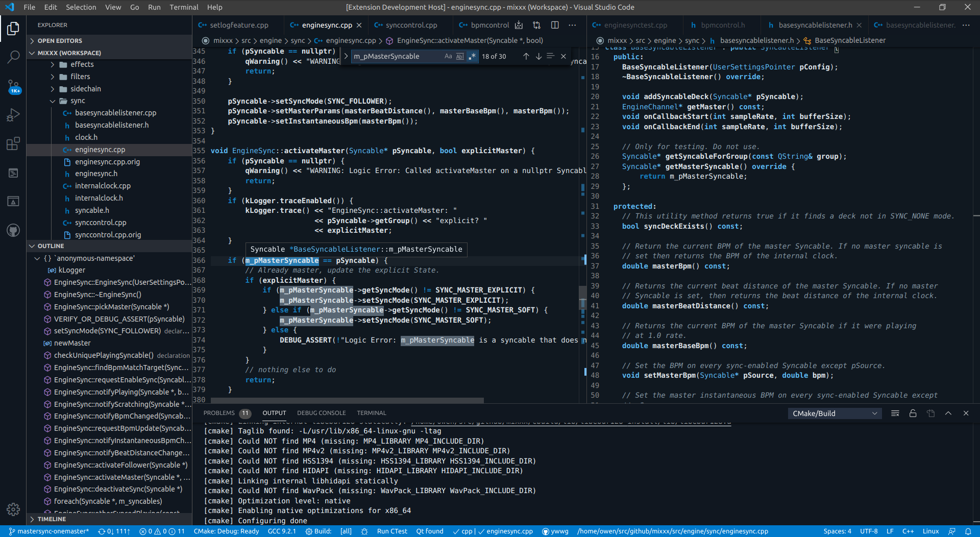This screenshot has width=980, height=537.
Task: Open the Search view in activity bar
Action: pos(13,57)
